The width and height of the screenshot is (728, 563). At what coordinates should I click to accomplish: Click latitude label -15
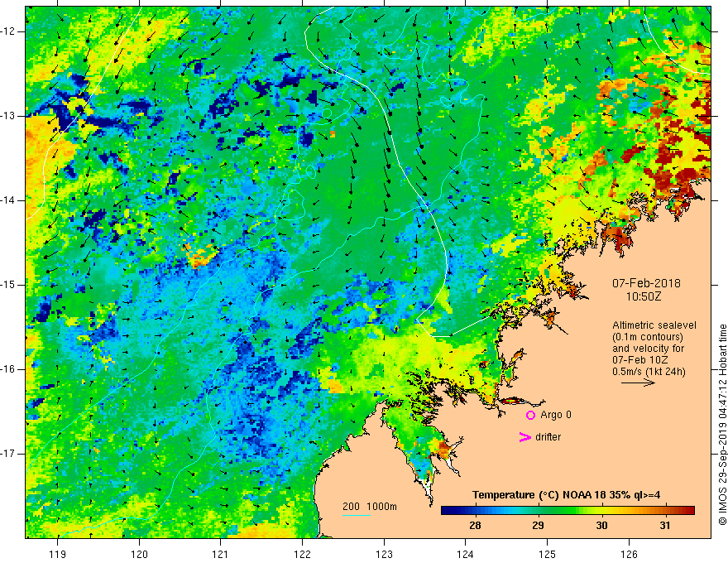[8, 285]
